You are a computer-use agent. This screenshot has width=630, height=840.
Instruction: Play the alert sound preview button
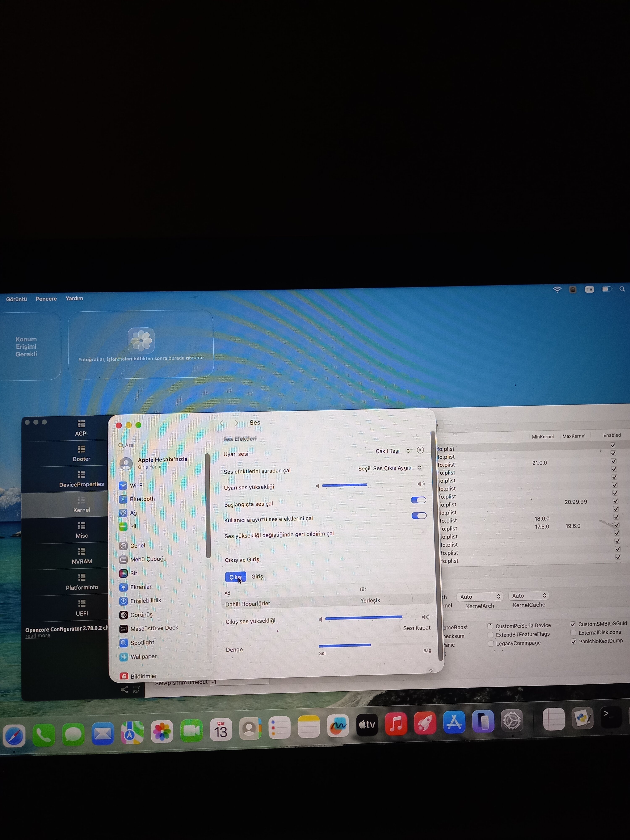tap(420, 450)
